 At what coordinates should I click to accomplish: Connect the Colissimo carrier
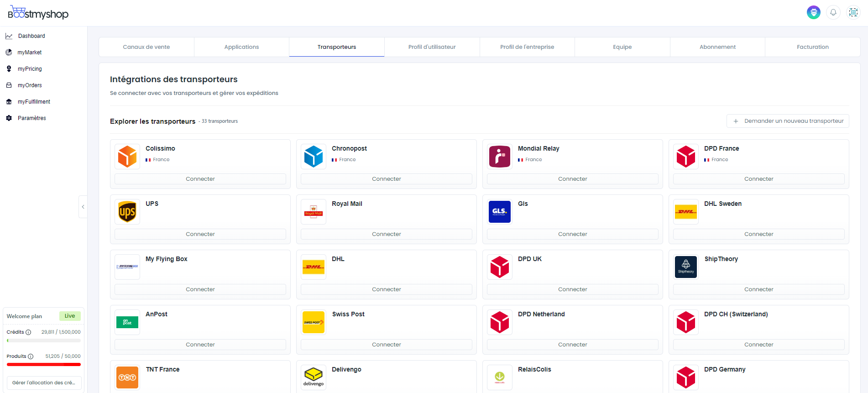200,179
